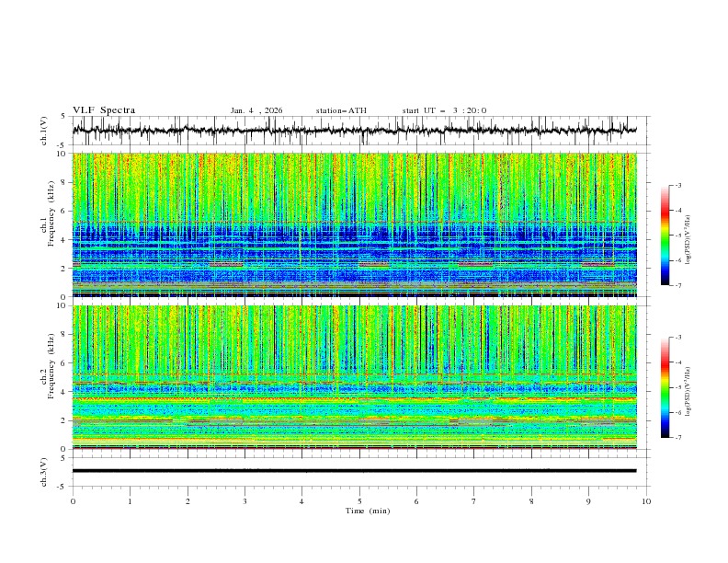
Task: Click the ch.2 spectrogram color scale bar
Action: 665,387
